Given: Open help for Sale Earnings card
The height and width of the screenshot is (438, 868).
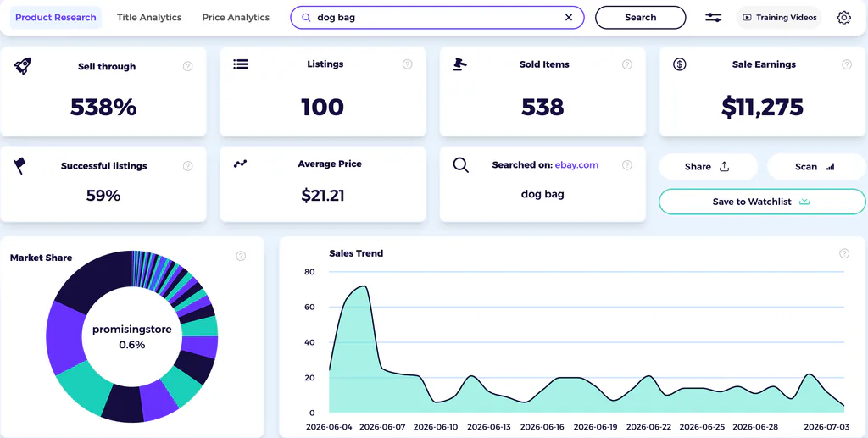Looking at the screenshot, I should pyautogui.click(x=847, y=64).
